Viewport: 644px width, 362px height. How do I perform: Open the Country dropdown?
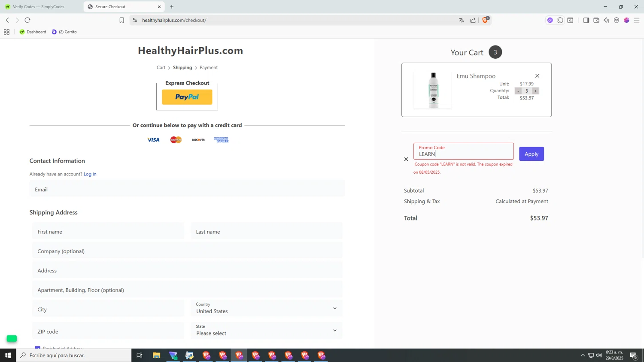(x=267, y=308)
